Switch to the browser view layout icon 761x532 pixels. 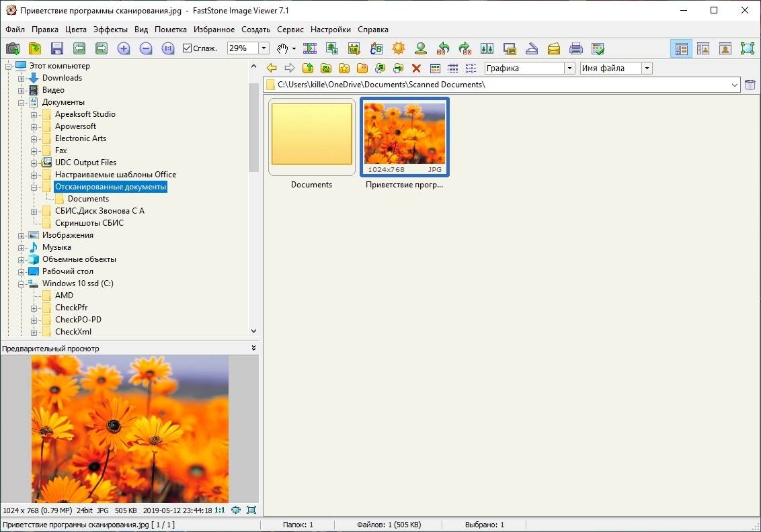point(681,48)
